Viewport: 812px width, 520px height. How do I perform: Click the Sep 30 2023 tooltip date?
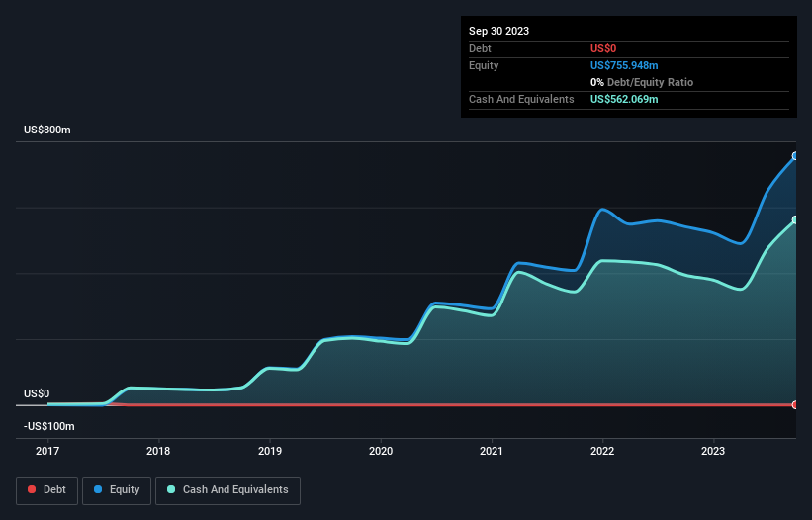(498, 31)
